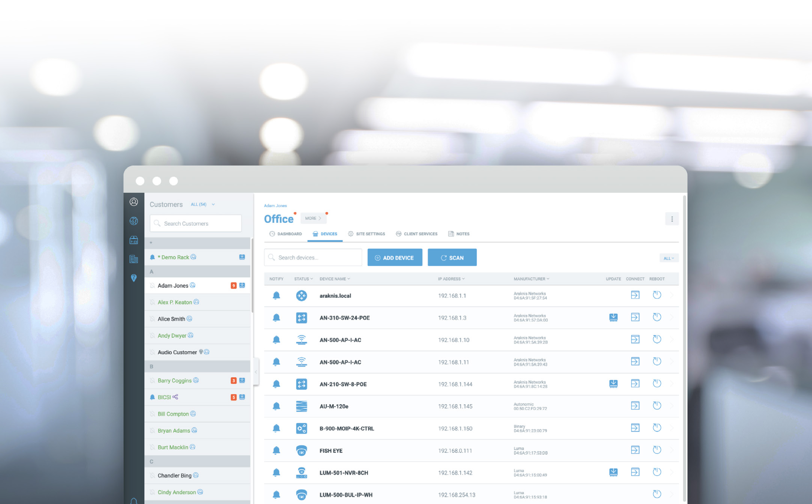Click the red 5 alert badge for BICSI

click(233, 397)
